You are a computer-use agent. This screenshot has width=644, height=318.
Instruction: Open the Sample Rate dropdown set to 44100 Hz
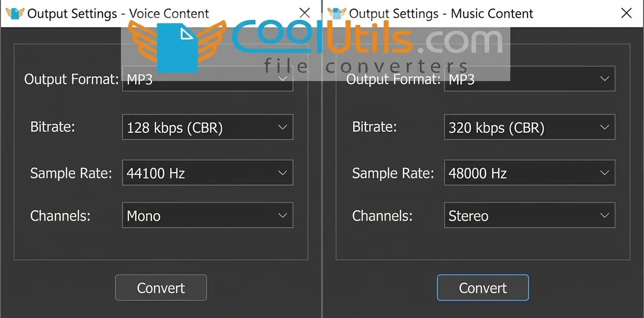click(x=208, y=173)
